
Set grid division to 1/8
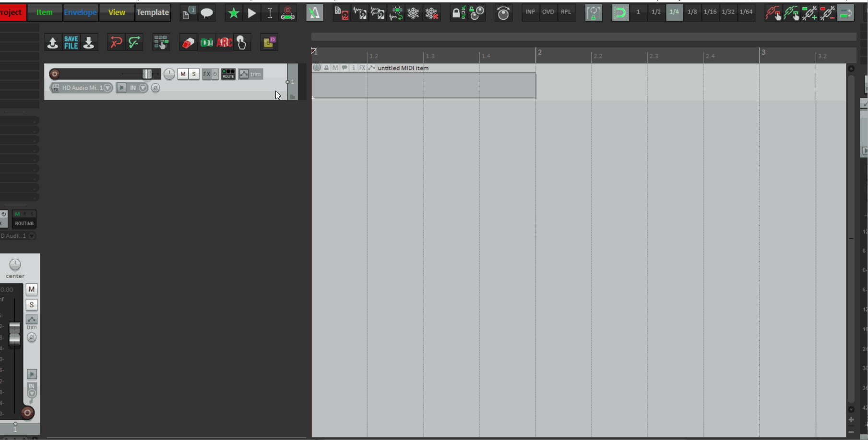692,12
